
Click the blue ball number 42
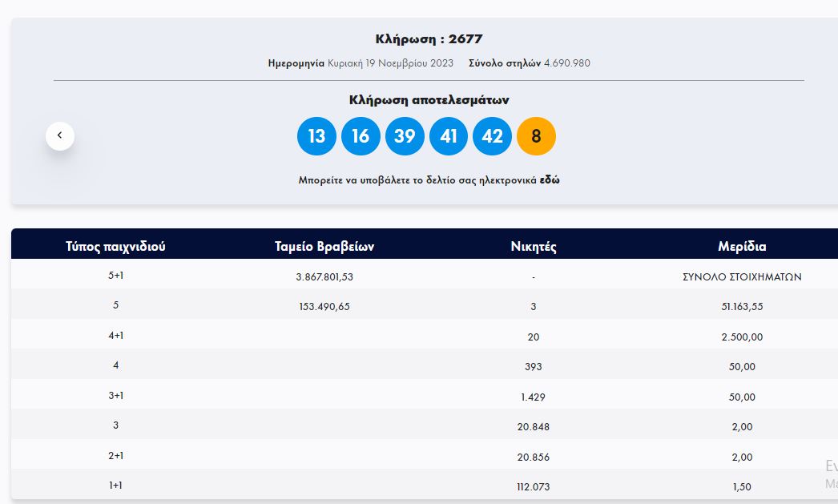(492, 136)
